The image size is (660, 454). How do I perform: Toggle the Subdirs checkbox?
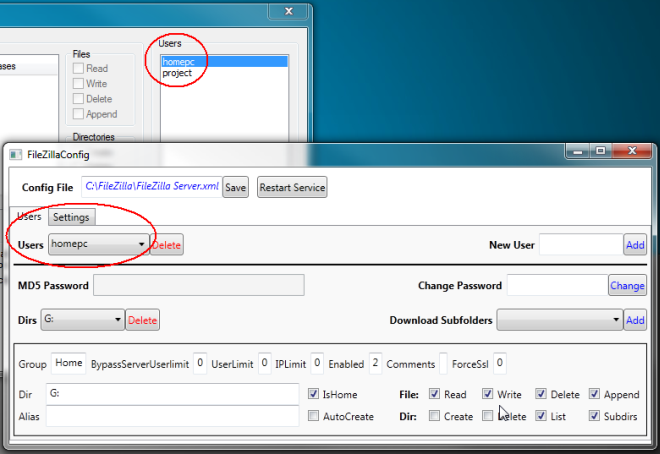(x=594, y=416)
